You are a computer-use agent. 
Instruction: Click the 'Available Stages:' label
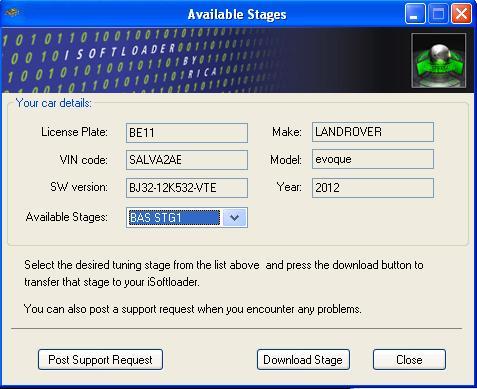pos(67,217)
